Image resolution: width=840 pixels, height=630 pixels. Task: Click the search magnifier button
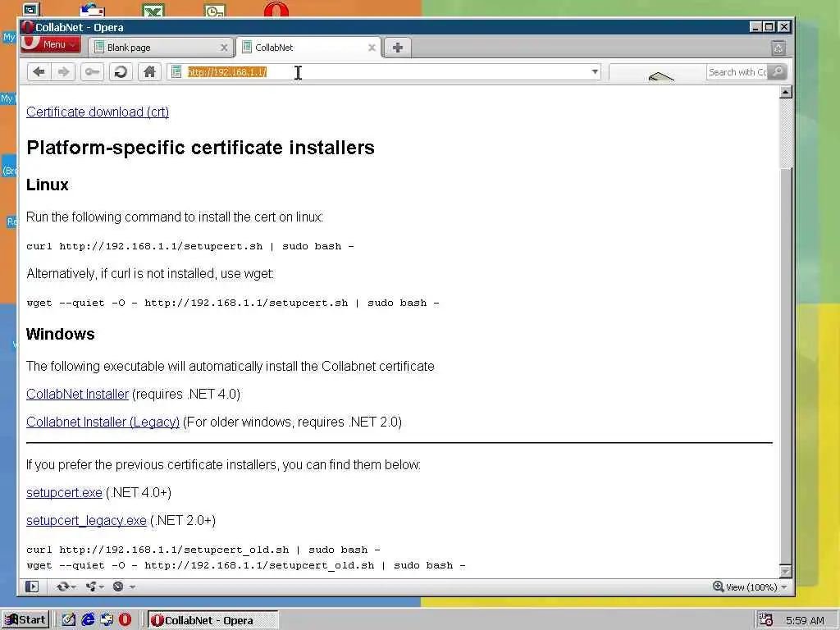click(778, 72)
